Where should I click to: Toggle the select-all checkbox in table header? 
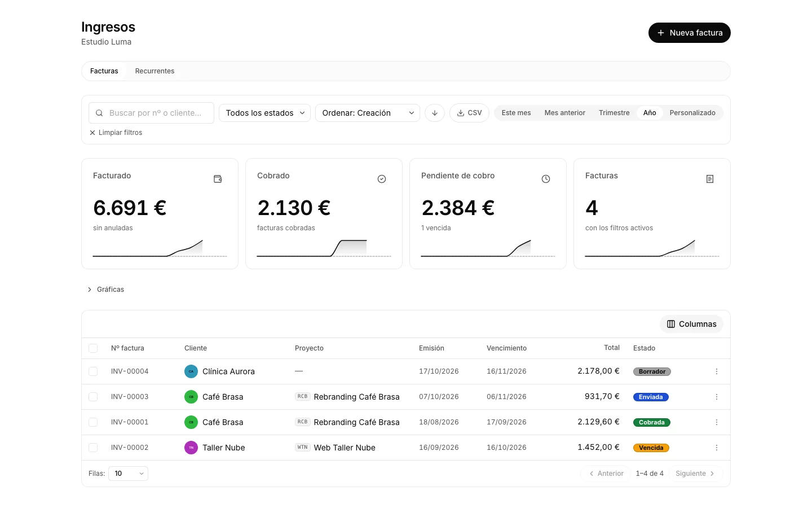click(x=93, y=348)
